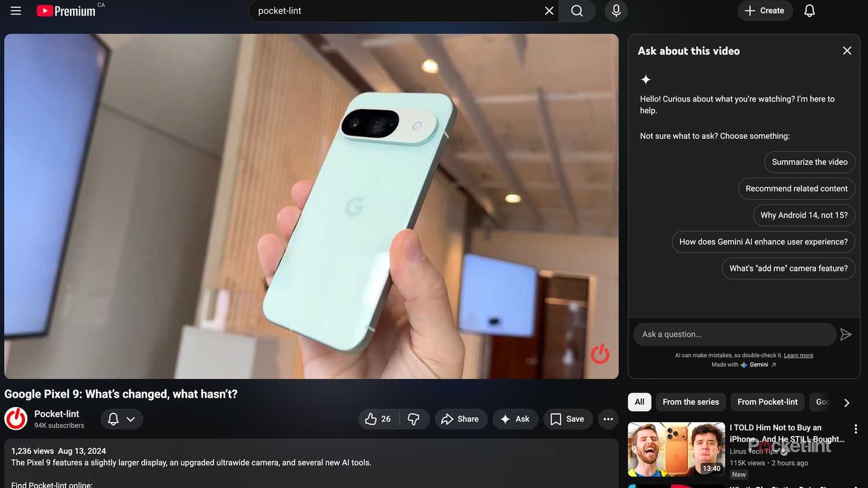Image resolution: width=868 pixels, height=488 pixels.
Task: Click the search magnifier icon
Action: click(576, 10)
